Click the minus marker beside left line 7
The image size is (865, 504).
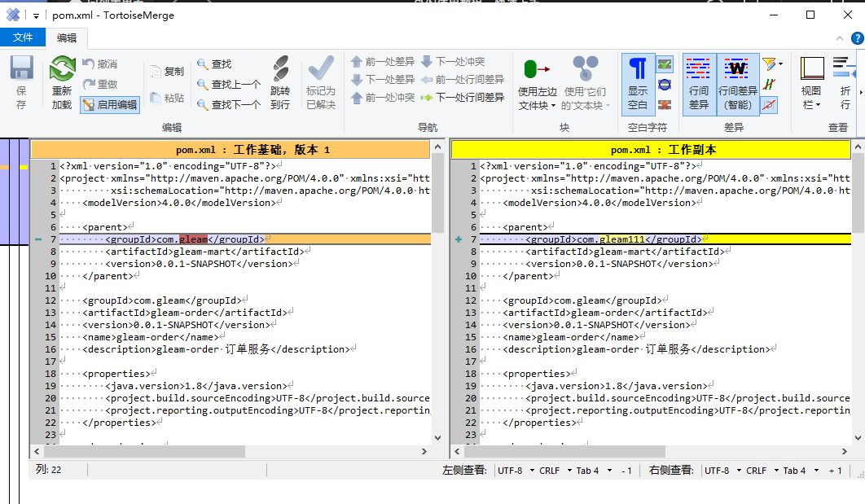click(x=38, y=239)
